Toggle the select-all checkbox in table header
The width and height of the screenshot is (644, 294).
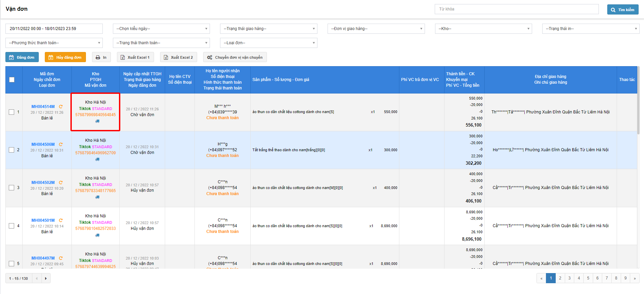(12, 80)
